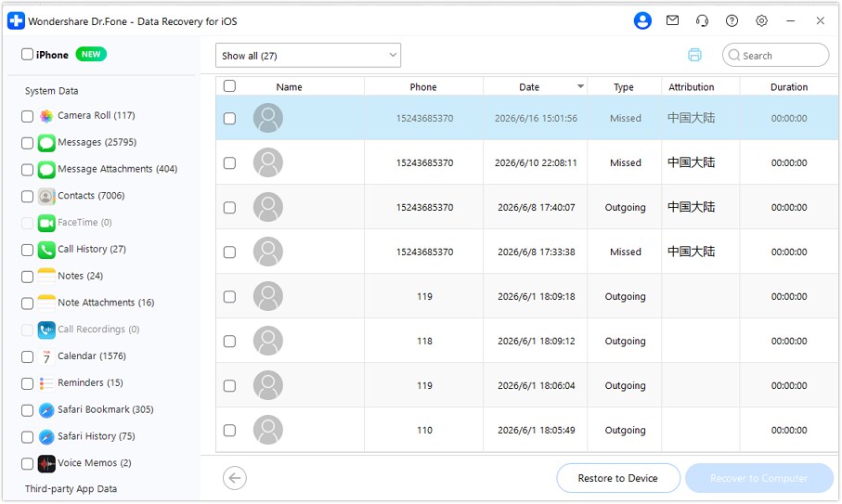Click the Calendar icon
Viewport: 842px width, 504px height.
pos(46,356)
